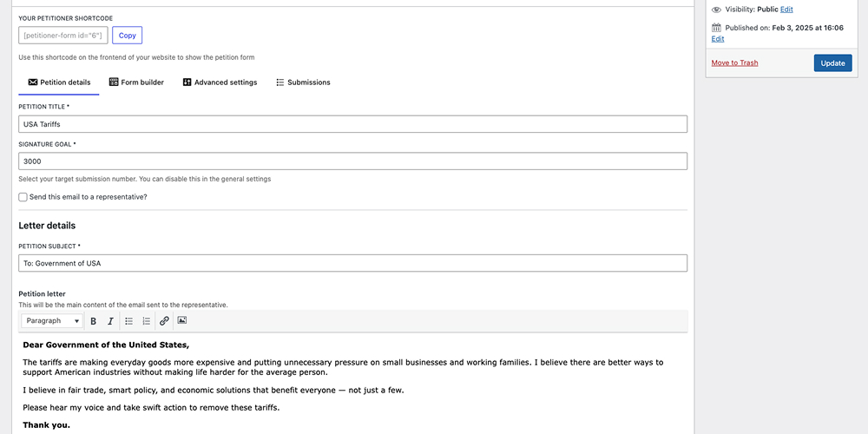The width and height of the screenshot is (868, 434).
Task: Click the Update button
Action: (832, 63)
